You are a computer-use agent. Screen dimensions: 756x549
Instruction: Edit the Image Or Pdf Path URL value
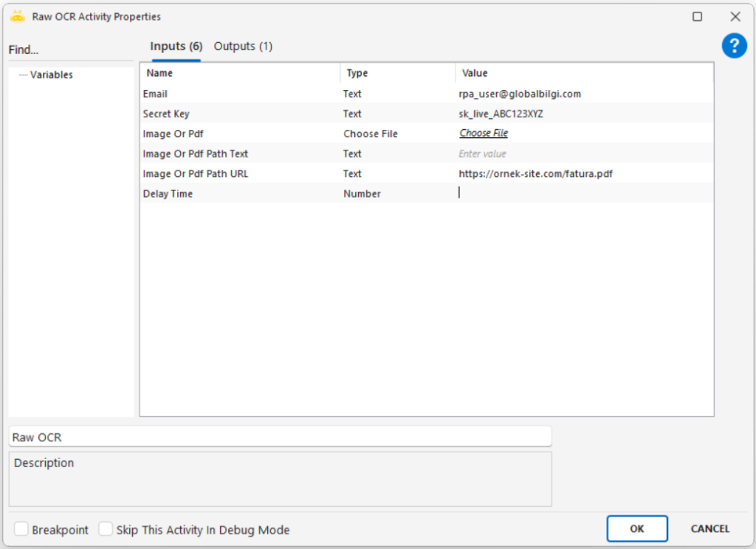pos(583,173)
